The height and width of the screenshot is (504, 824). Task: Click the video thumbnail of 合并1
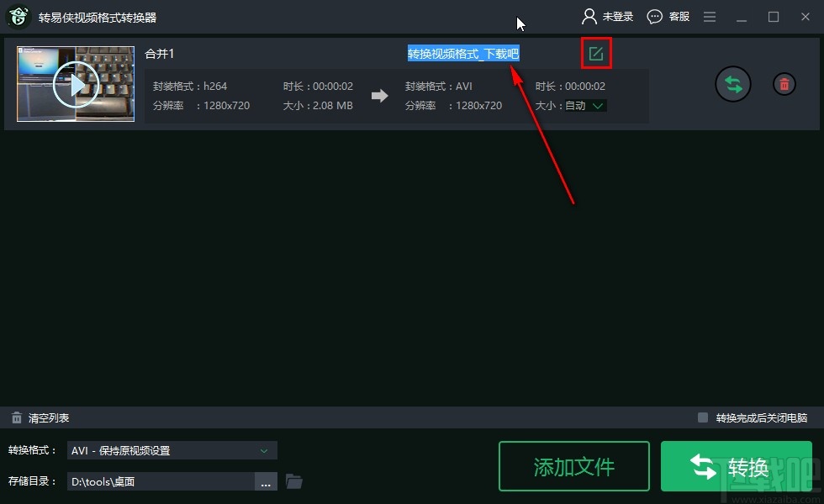pos(75,82)
